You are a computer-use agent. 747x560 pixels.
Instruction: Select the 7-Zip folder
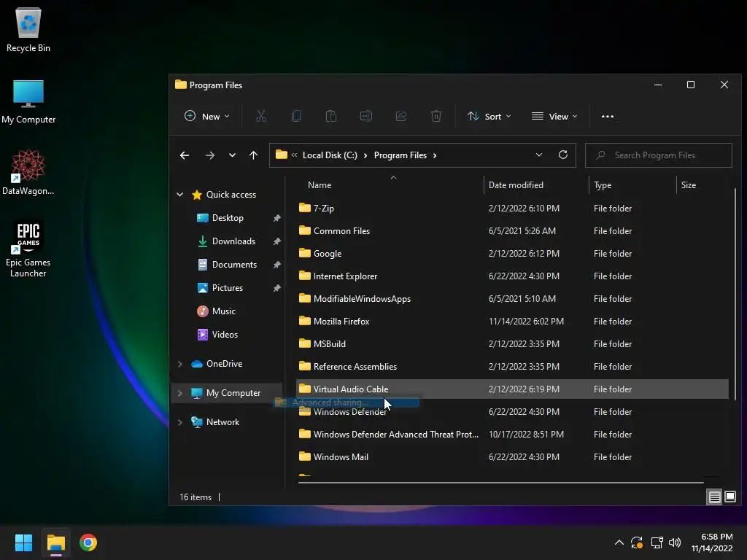point(512,208)
